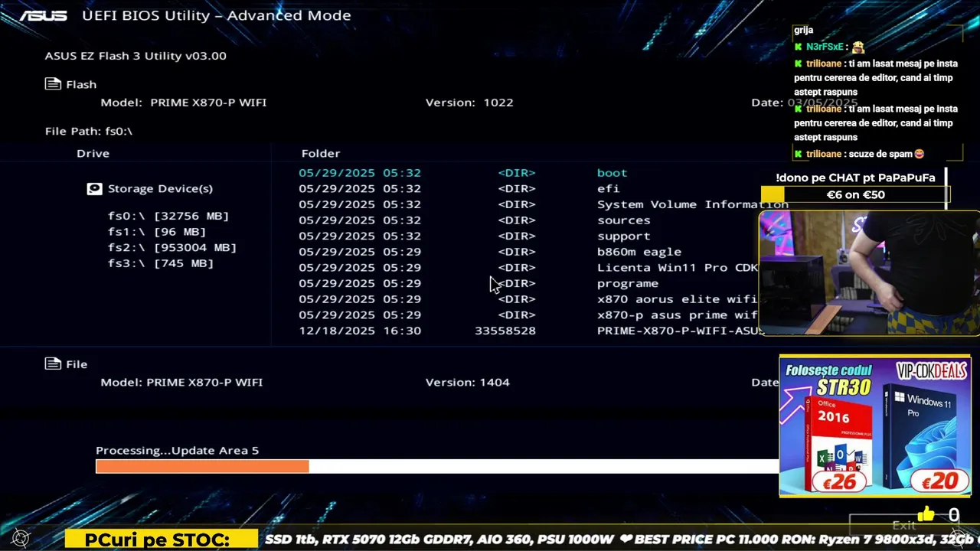Image resolution: width=980 pixels, height=551 pixels.
Task: Click the Flash section document icon
Action: 53,84
